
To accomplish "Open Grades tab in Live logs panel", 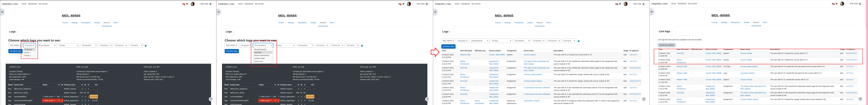I will [x=746, y=22].
